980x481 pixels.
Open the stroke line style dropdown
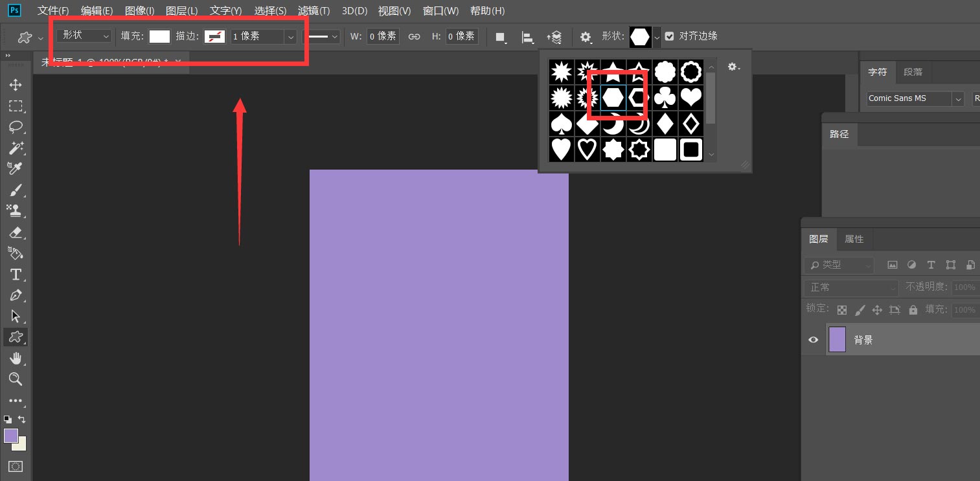click(322, 37)
